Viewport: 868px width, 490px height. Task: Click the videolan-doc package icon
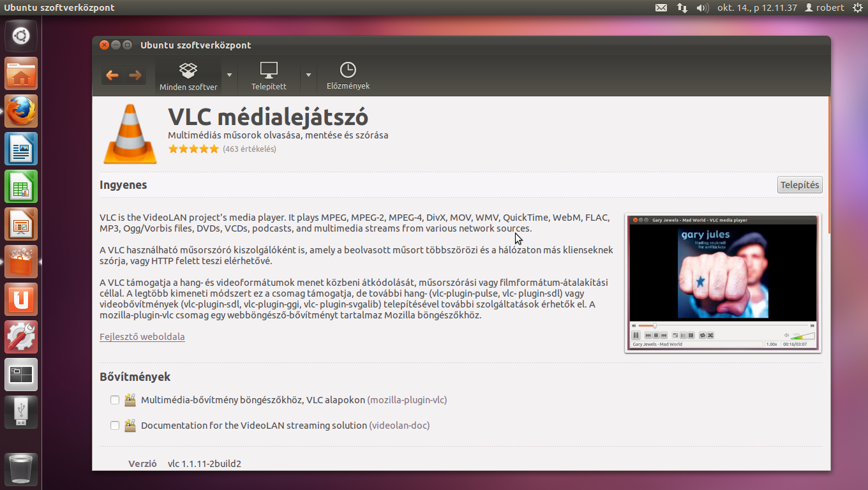pyautogui.click(x=130, y=425)
